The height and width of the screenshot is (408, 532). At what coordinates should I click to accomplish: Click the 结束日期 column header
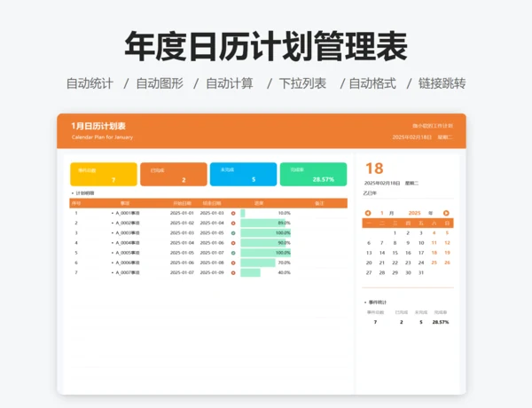click(212, 203)
